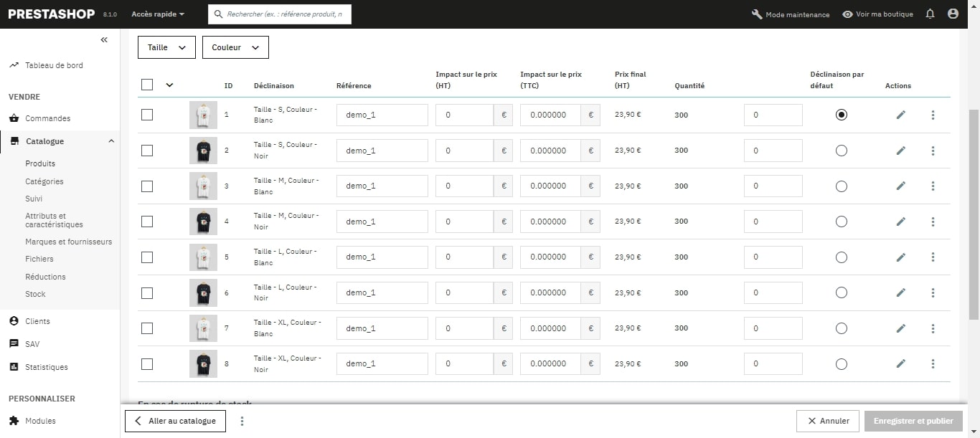Tick checkbox for combination ID 4
This screenshot has height=438, width=980.
coord(147,222)
